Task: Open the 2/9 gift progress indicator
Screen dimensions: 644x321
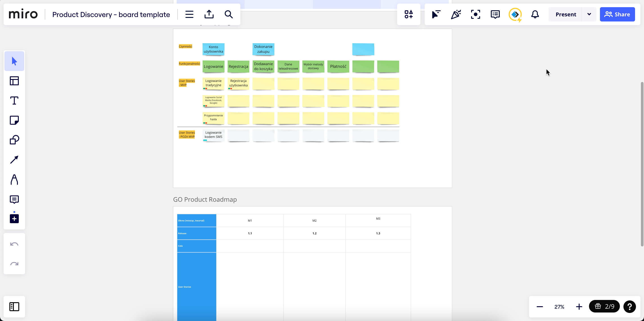Action: click(604, 306)
